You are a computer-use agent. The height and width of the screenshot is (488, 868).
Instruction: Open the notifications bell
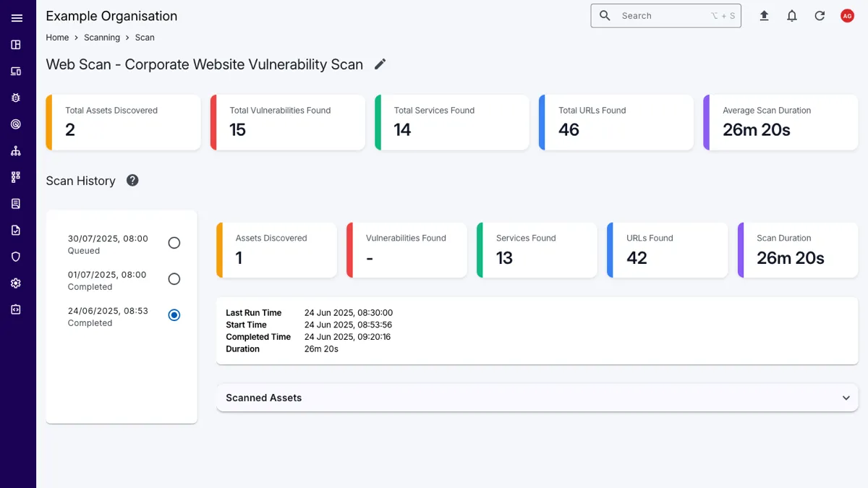[792, 16]
